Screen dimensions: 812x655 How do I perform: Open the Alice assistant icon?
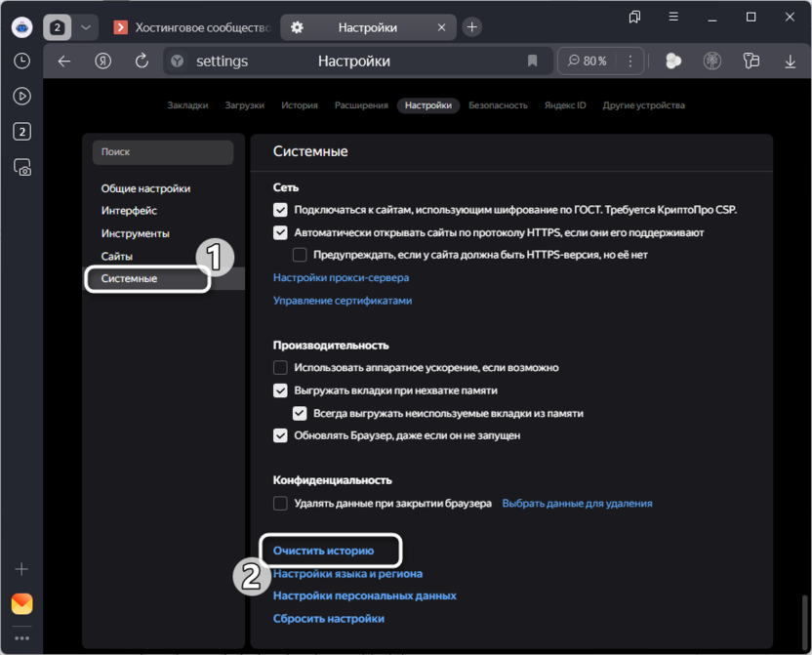click(21, 27)
